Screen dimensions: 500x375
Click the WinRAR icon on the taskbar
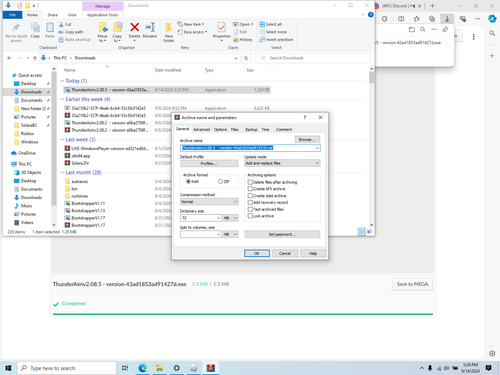210,368
